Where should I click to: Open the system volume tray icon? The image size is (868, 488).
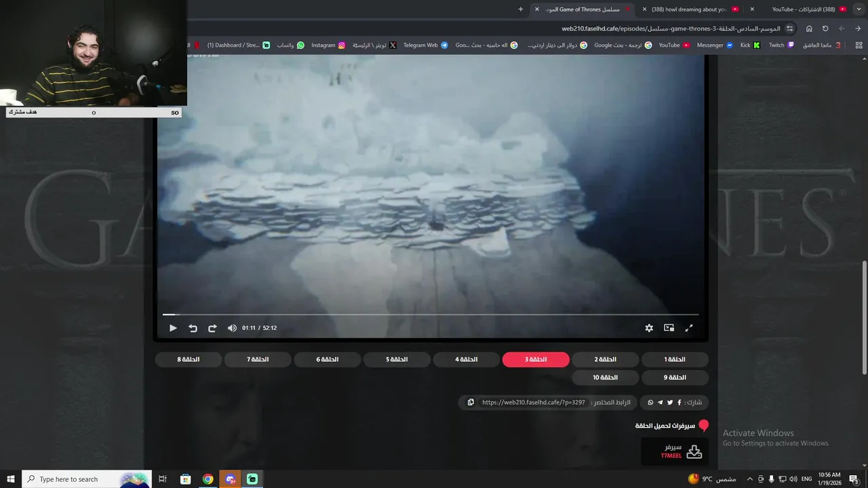coord(793,479)
